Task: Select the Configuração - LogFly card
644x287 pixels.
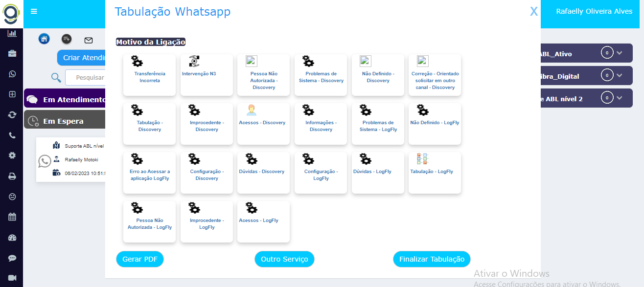Action: 321,173
